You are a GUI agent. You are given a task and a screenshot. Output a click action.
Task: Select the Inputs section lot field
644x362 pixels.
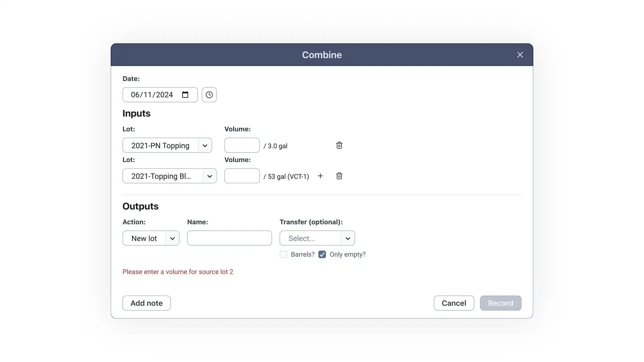[167, 145]
